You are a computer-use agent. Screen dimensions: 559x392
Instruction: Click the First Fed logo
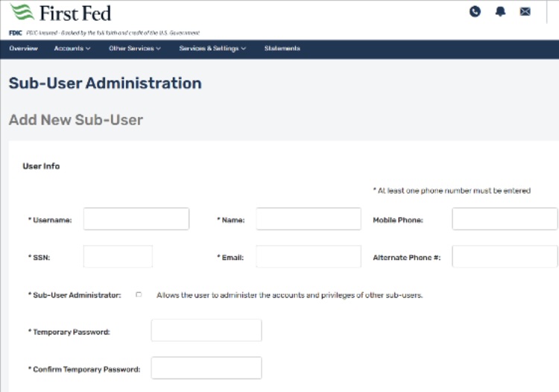[60, 13]
